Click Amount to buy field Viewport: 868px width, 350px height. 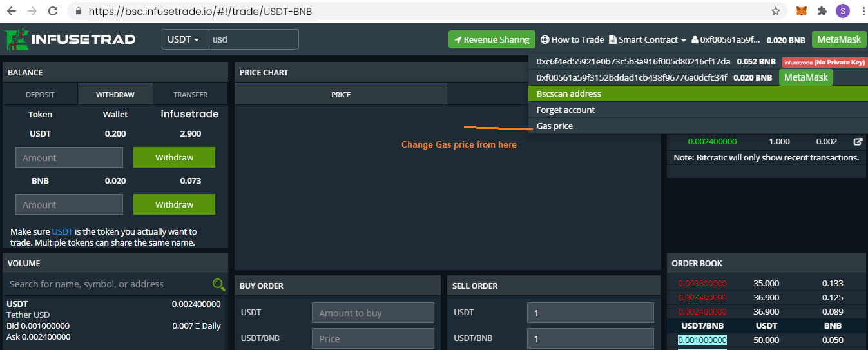[372, 313]
